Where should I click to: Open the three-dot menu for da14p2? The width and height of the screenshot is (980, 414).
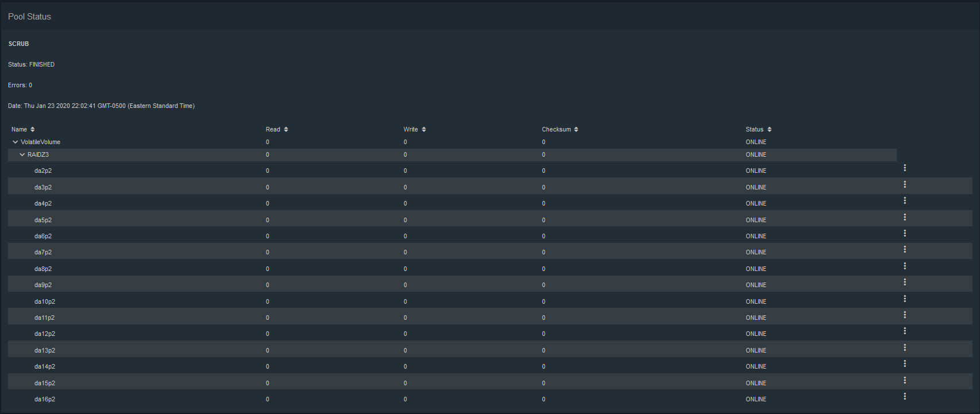pyautogui.click(x=905, y=363)
